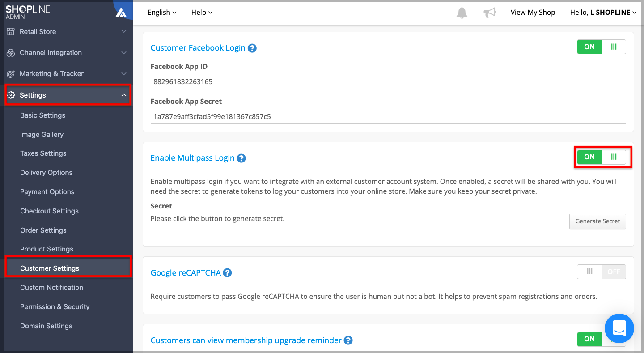Click the Facebook App Secret field

388,116
